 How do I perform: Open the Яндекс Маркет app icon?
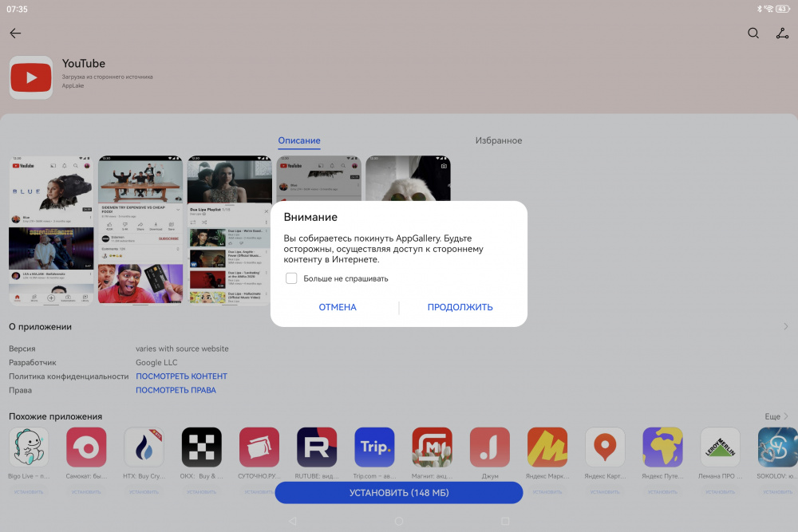click(x=547, y=447)
